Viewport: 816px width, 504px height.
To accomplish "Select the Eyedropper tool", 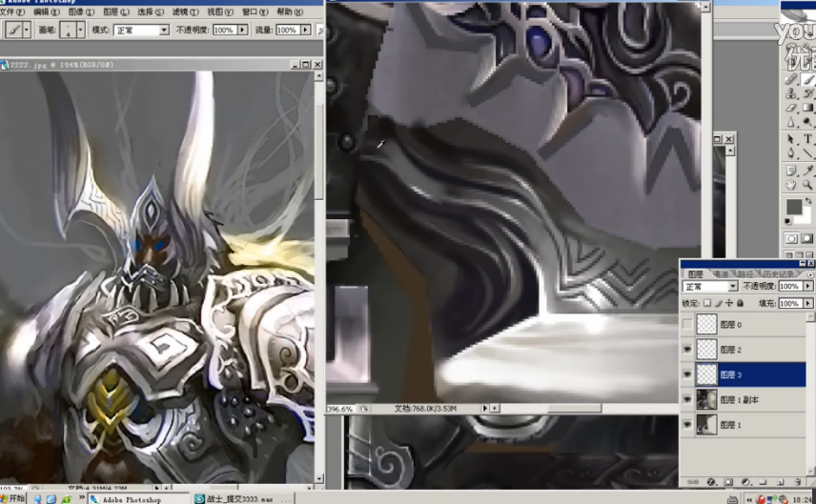I will 807,171.
